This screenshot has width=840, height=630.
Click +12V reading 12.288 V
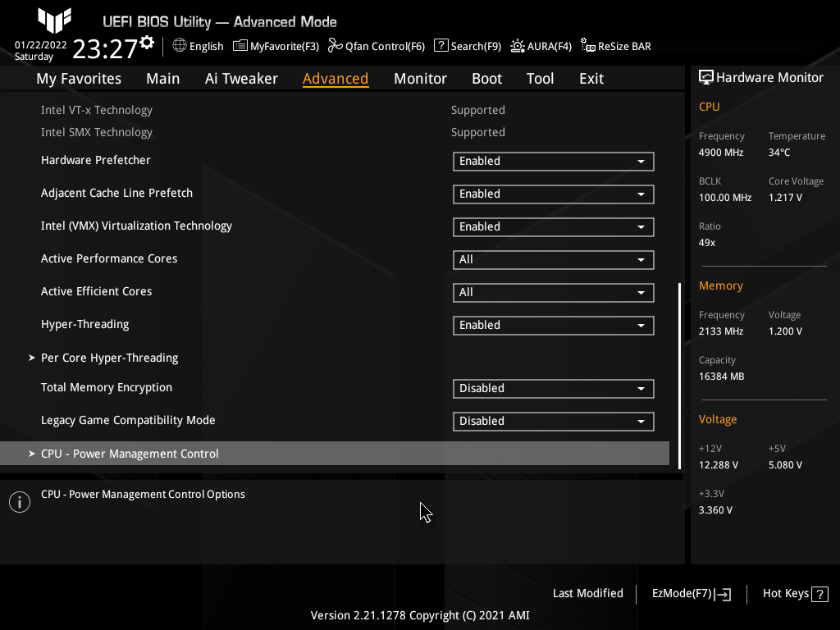718,464
